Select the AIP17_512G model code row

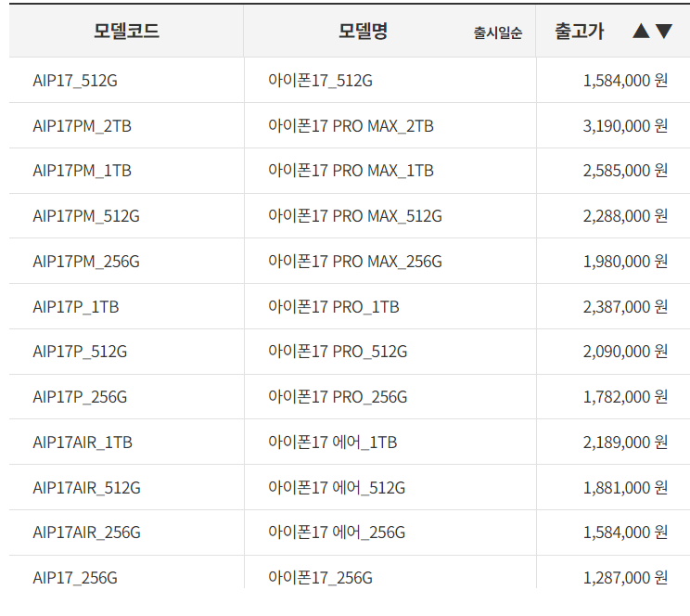75,81
